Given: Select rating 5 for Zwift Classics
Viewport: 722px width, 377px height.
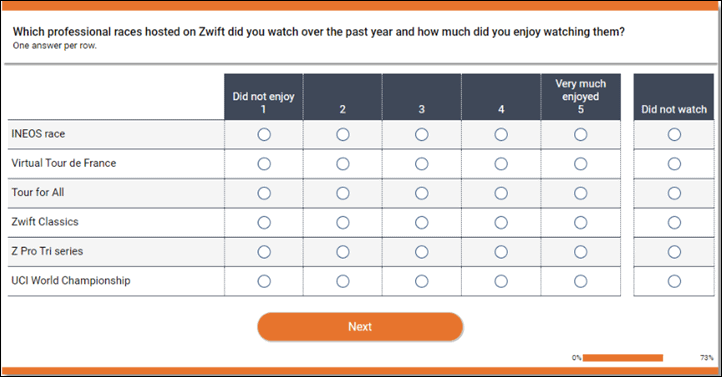Looking at the screenshot, I should (x=580, y=223).
